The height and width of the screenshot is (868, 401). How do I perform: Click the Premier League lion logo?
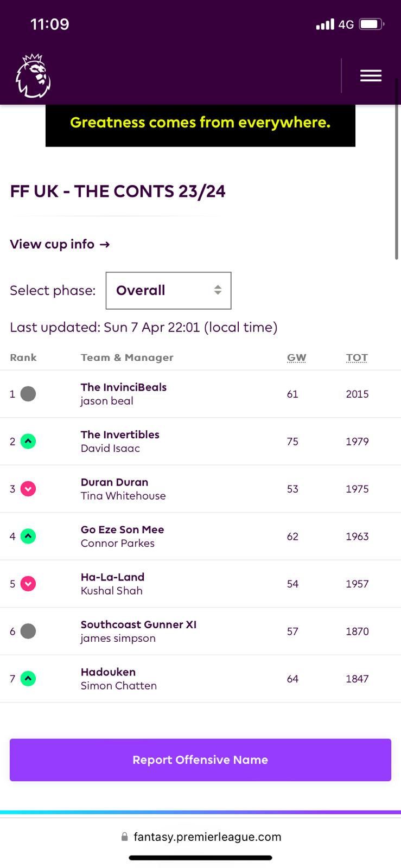[x=33, y=76]
